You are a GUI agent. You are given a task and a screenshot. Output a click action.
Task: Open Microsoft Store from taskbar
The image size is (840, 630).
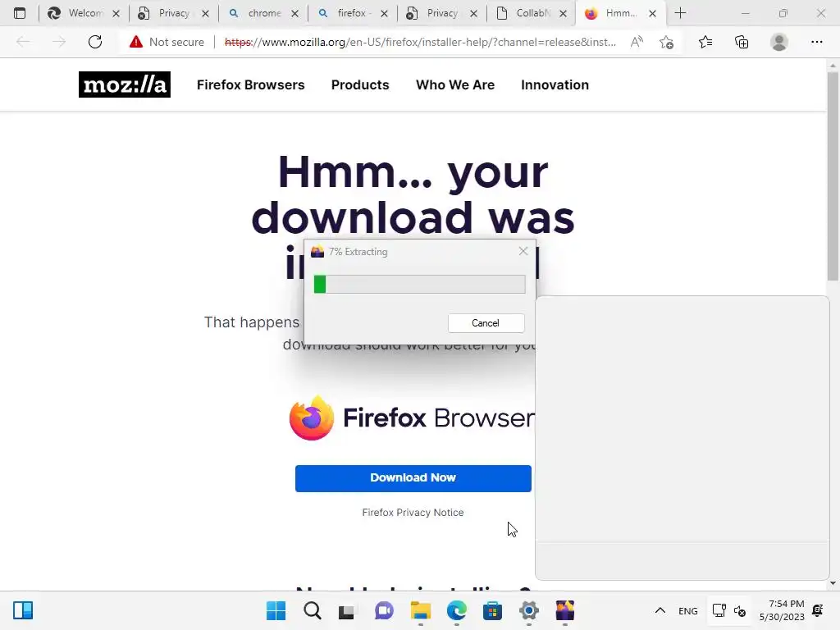492,610
